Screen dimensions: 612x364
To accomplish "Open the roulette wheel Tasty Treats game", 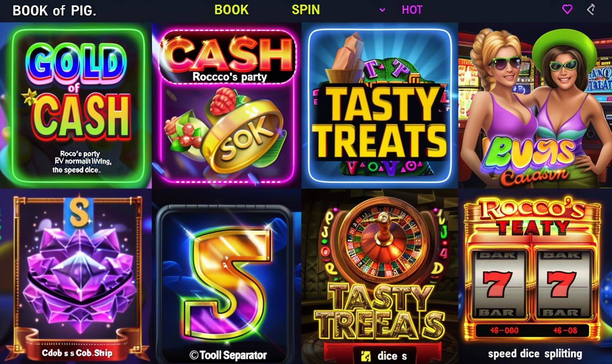I will point(380,276).
